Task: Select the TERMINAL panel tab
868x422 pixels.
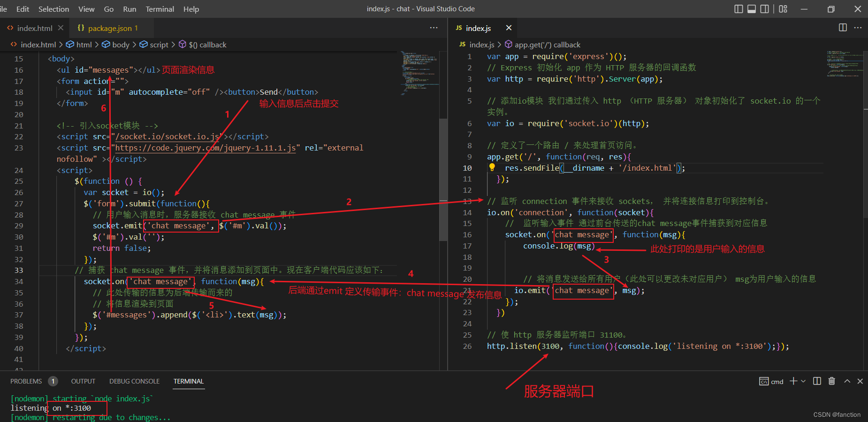Action: click(189, 381)
